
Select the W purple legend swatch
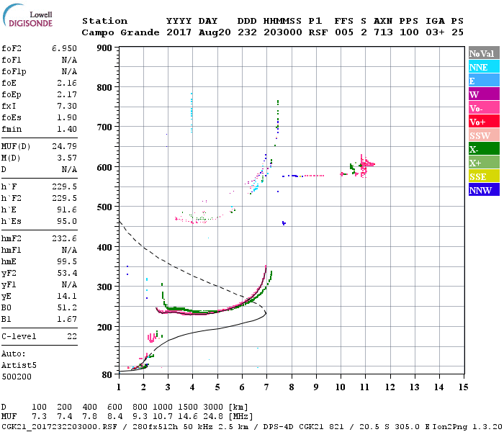pyautogui.click(x=484, y=94)
